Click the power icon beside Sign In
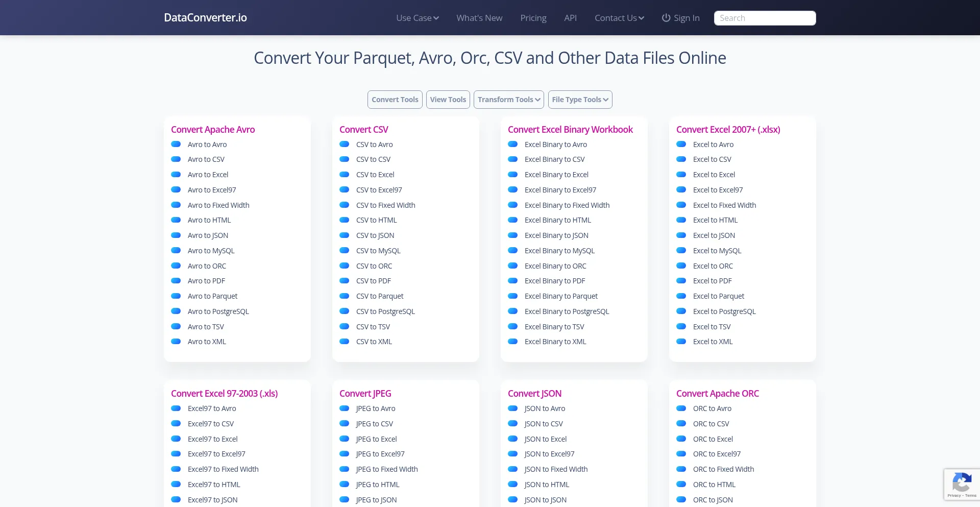 pyautogui.click(x=666, y=18)
